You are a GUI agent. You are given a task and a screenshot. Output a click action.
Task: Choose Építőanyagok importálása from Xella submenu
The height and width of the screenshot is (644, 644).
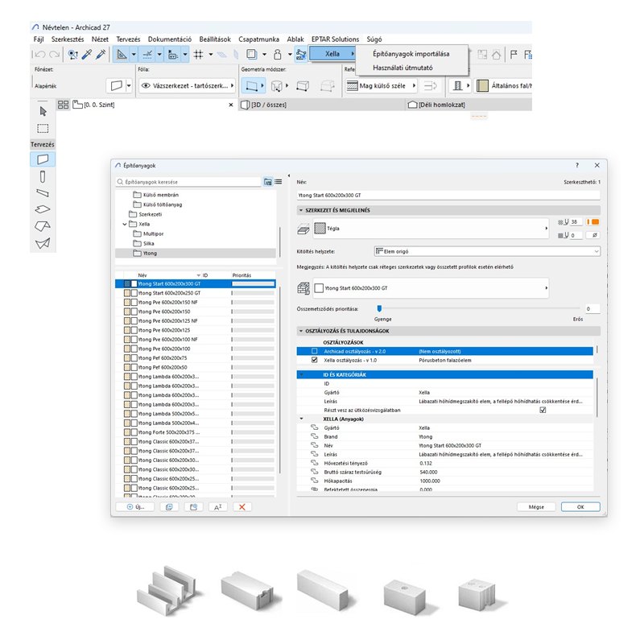click(x=411, y=54)
